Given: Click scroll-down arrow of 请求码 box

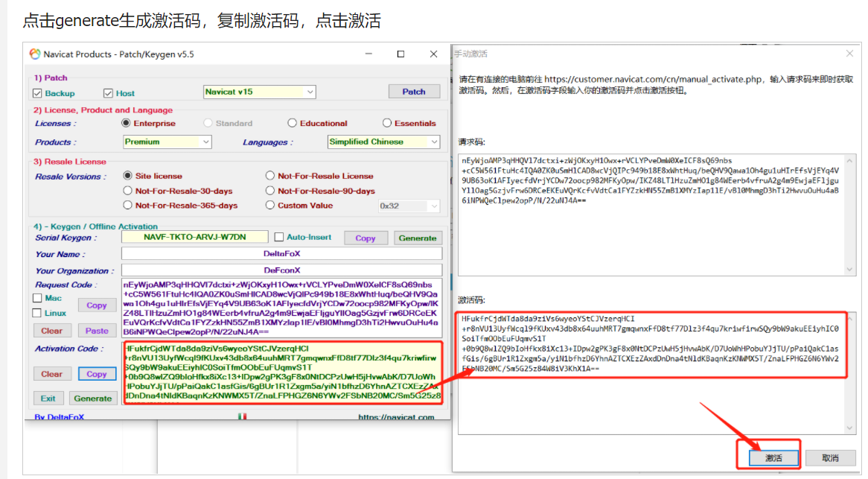Looking at the screenshot, I should pos(849,270).
